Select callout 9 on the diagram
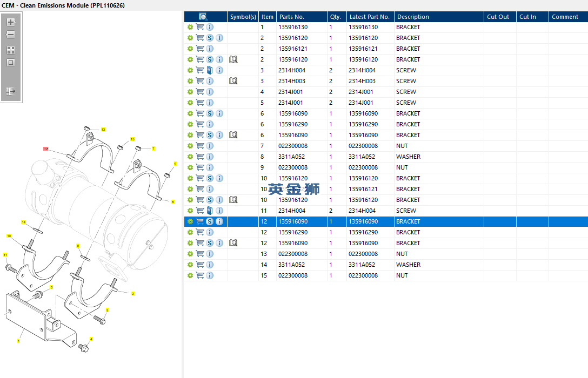Viewport: 588px width, 378px height. [175, 164]
